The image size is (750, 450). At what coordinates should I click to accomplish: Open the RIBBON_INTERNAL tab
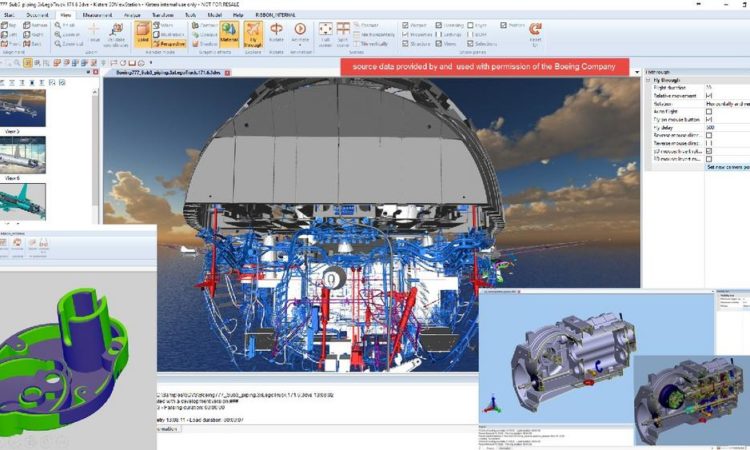(276, 15)
